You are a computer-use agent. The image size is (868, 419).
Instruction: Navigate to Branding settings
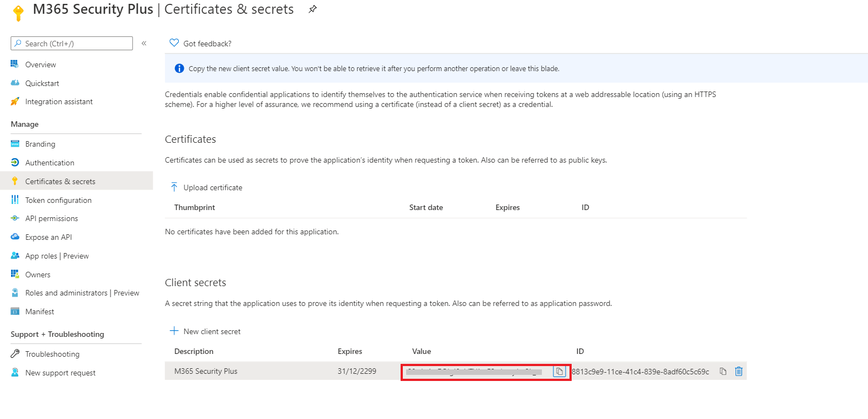pos(40,144)
